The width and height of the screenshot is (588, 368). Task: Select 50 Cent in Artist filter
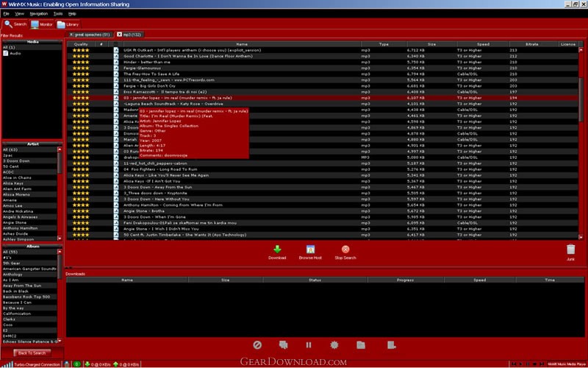pyautogui.click(x=29, y=166)
